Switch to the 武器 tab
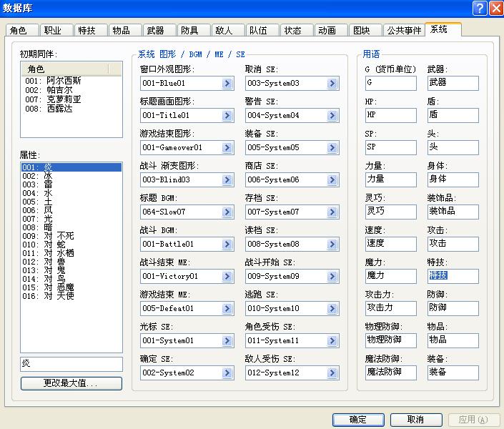Viewport: 504px width, 429px height. point(159,30)
